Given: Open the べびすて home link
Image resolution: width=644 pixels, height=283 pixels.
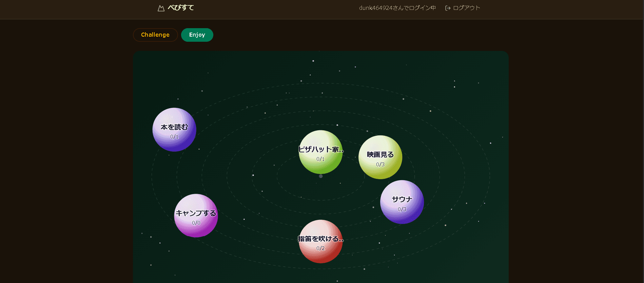Looking at the screenshot, I should (x=176, y=8).
